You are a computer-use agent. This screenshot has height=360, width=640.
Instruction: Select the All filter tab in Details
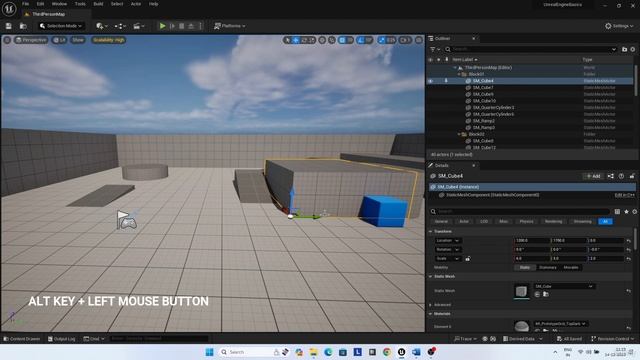pos(605,222)
